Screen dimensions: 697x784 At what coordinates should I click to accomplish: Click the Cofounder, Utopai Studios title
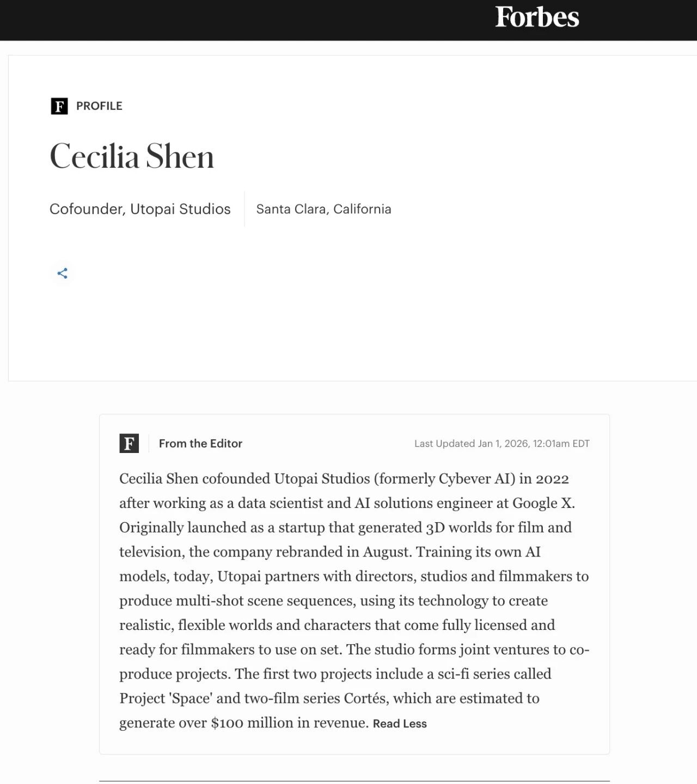click(x=140, y=209)
